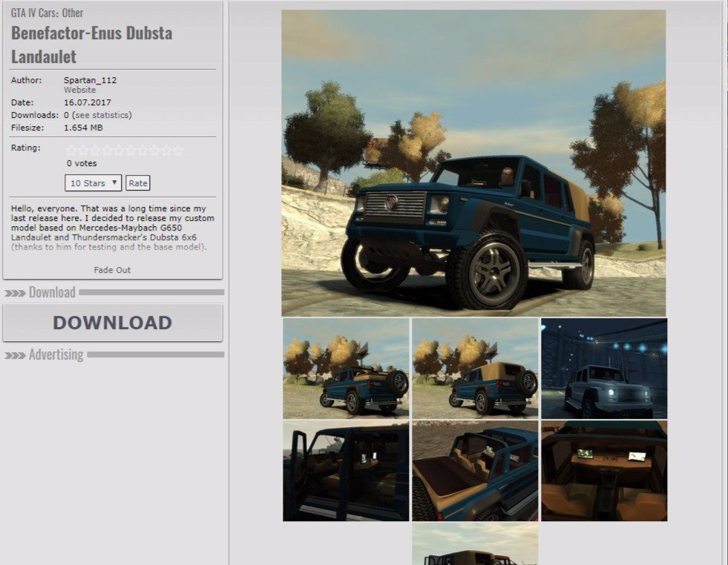
Task: Open the night scene headlights thumbnail
Action: pyautogui.click(x=604, y=369)
